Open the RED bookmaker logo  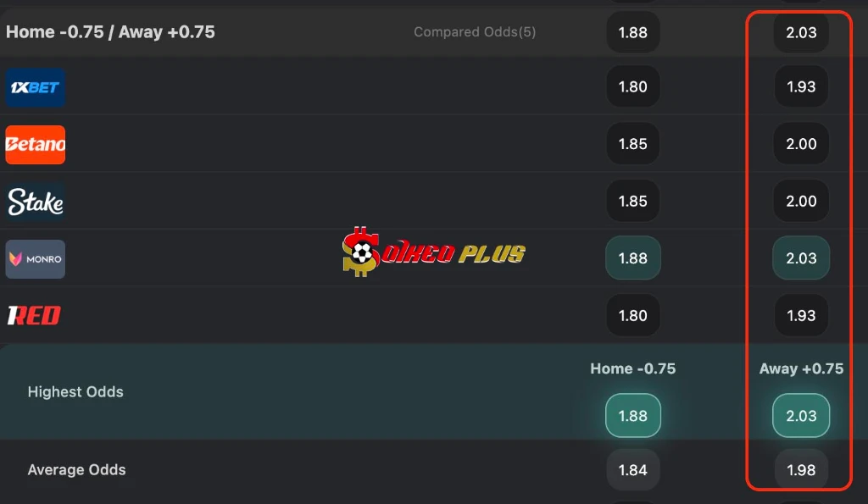tap(34, 316)
